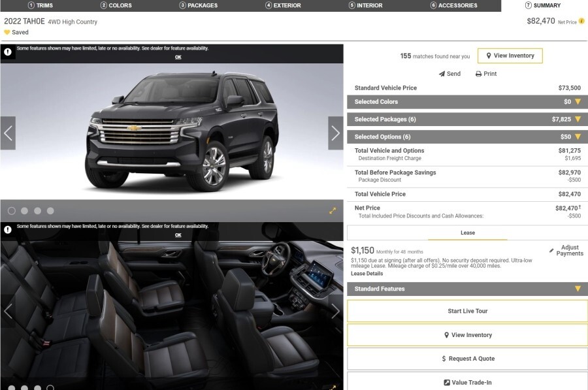This screenshot has width=588, height=390.
Task: Switch to the Packages step tab
Action: click(x=199, y=5)
